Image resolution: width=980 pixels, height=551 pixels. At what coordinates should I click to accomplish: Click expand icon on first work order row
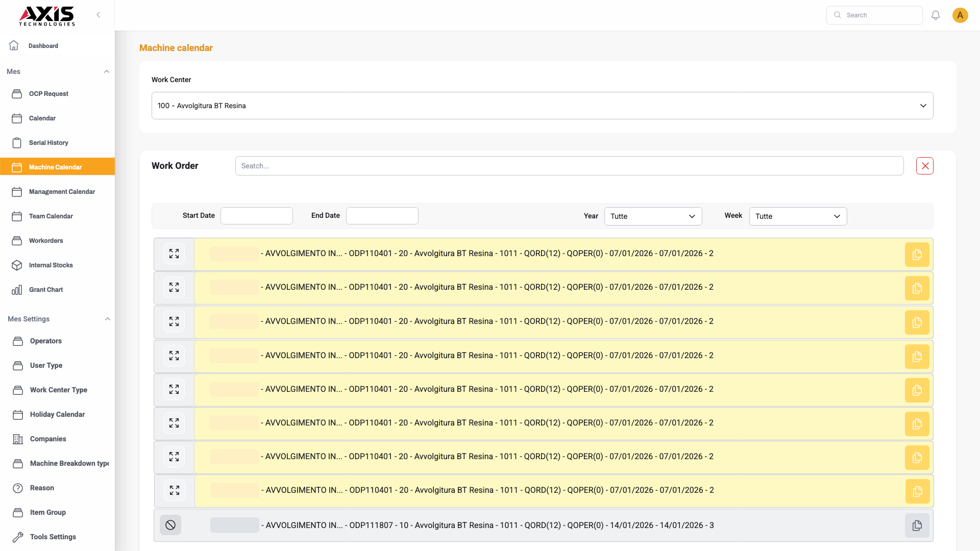pyautogui.click(x=174, y=254)
